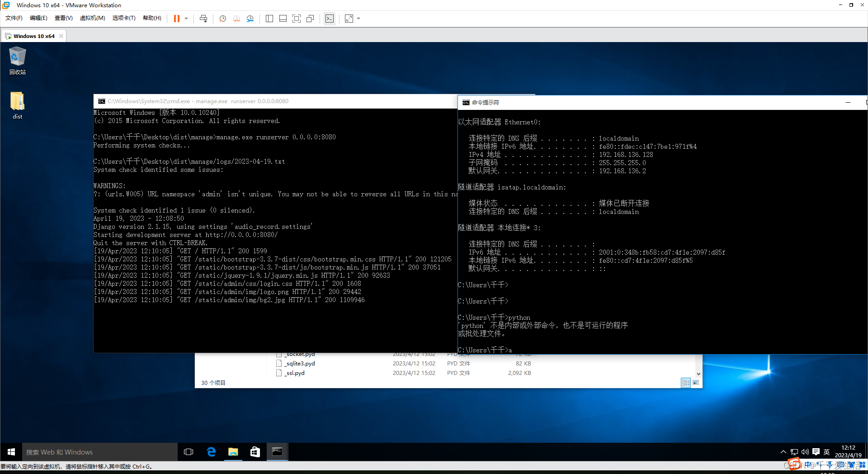The width and height of the screenshot is (868, 474).
Task: Click the Explorer vertical scrollbar
Action: click(x=698, y=362)
